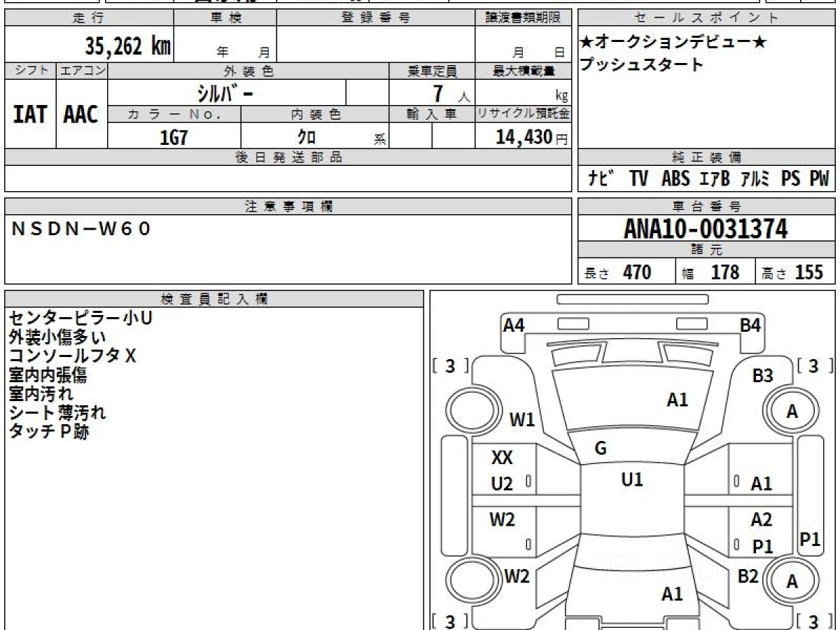Viewport: 840px width, 630px height.
Task: Select exterior color シルバー
Action: tap(225, 92)
